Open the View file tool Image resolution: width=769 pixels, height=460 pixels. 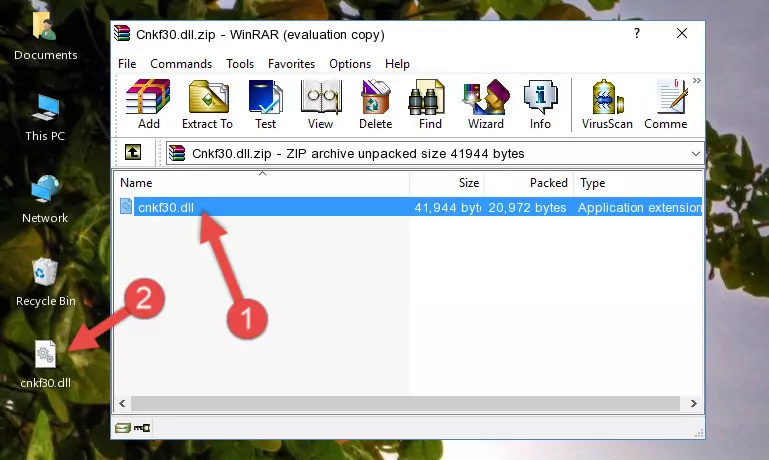321,104
